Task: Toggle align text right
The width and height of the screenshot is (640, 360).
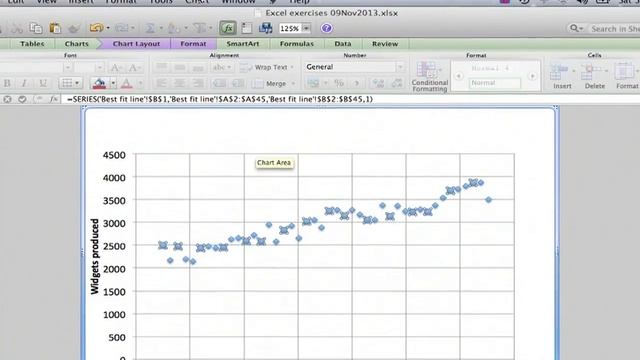Action: tap(198, 83)
